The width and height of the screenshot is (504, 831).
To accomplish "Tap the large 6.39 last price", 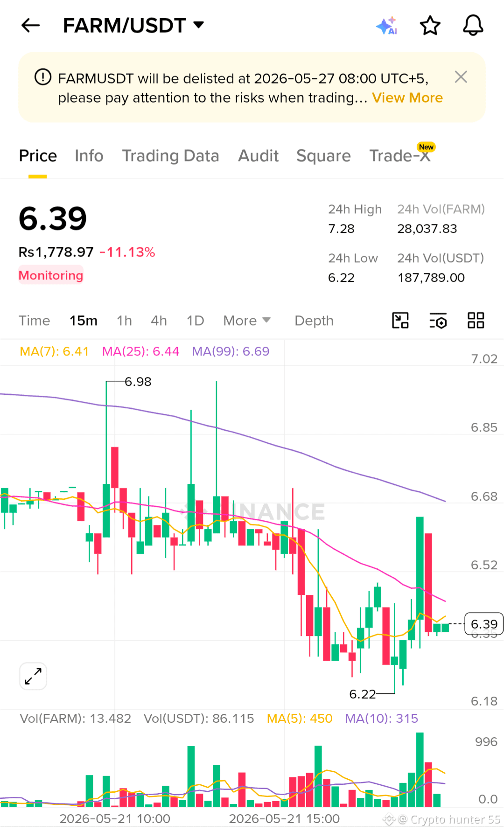I will pyautogui.click(x=53, y=218).
